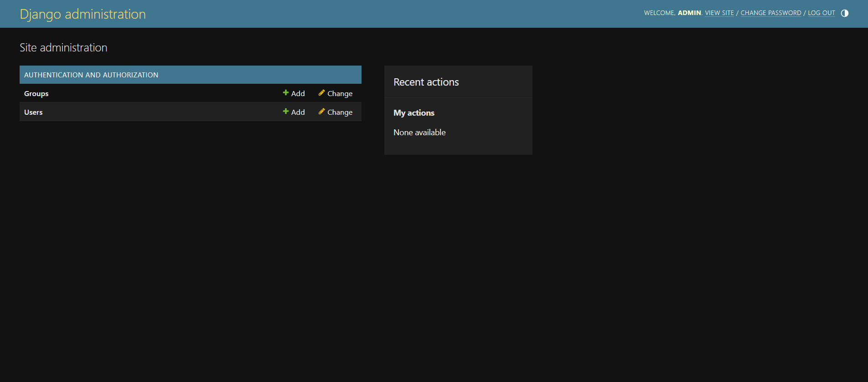Log out of the admin
The height and width of the screenshot is (382, 868).
point(821,13)
